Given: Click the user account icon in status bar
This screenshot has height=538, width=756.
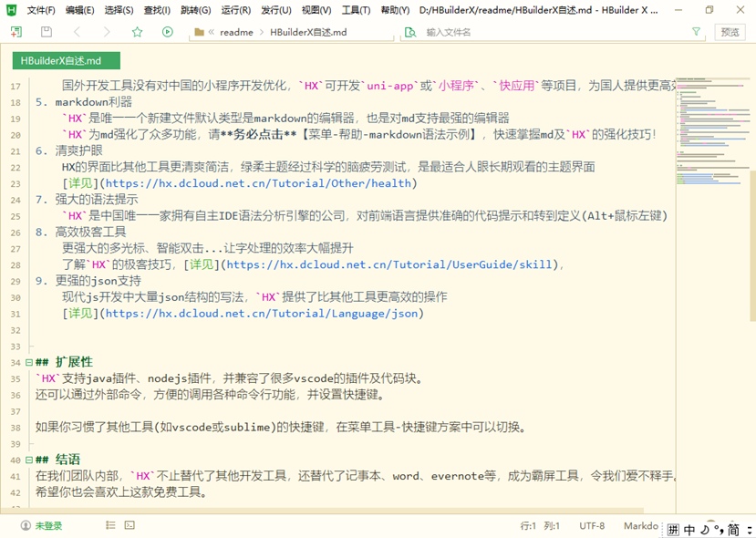Looking at the screenshot, I should tap(25, 525).
